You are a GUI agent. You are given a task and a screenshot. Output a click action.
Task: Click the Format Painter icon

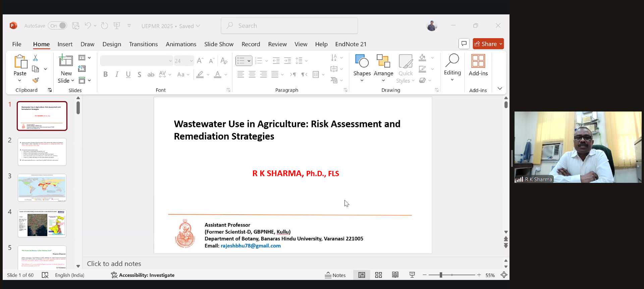click(36, 80)
